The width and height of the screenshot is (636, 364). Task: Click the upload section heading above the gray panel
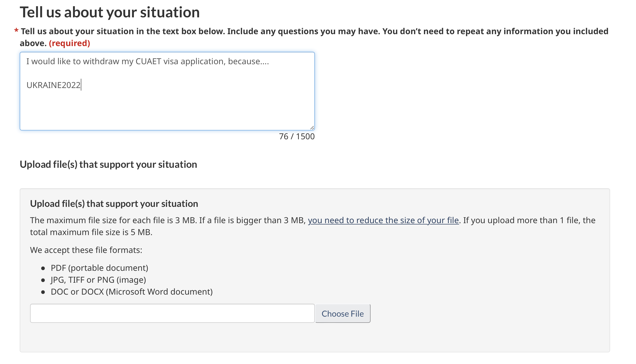[x=108, y=164]
